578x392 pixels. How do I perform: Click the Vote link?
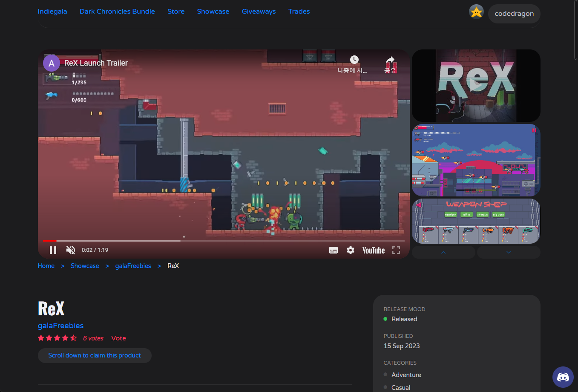tap(118, 338)
